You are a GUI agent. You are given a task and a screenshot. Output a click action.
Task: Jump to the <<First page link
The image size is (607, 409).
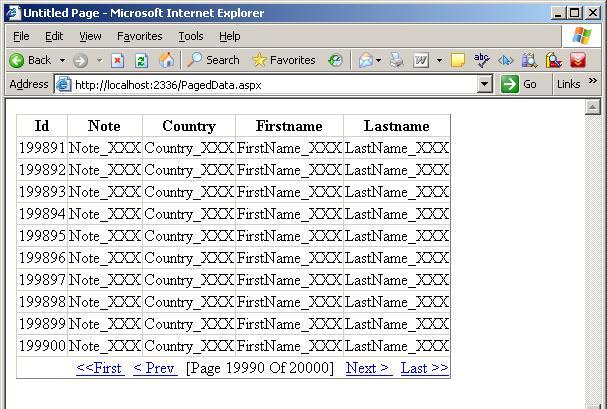100,368
